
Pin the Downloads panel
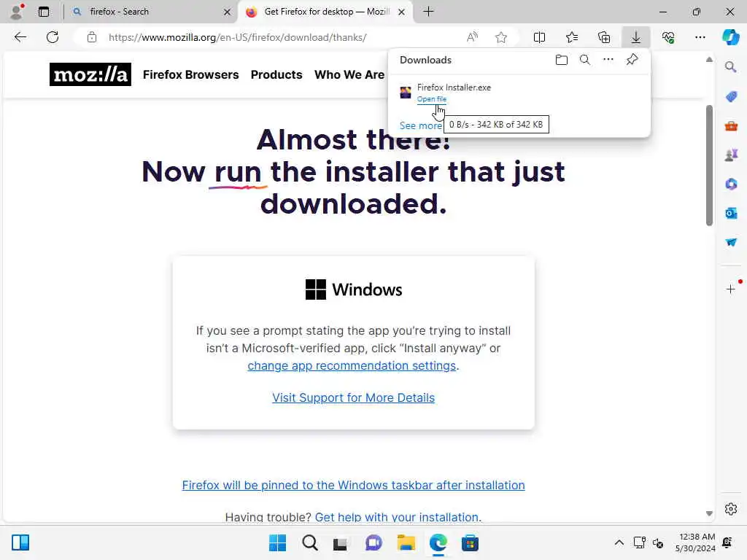pyautogui.click(x=632, y=60)
